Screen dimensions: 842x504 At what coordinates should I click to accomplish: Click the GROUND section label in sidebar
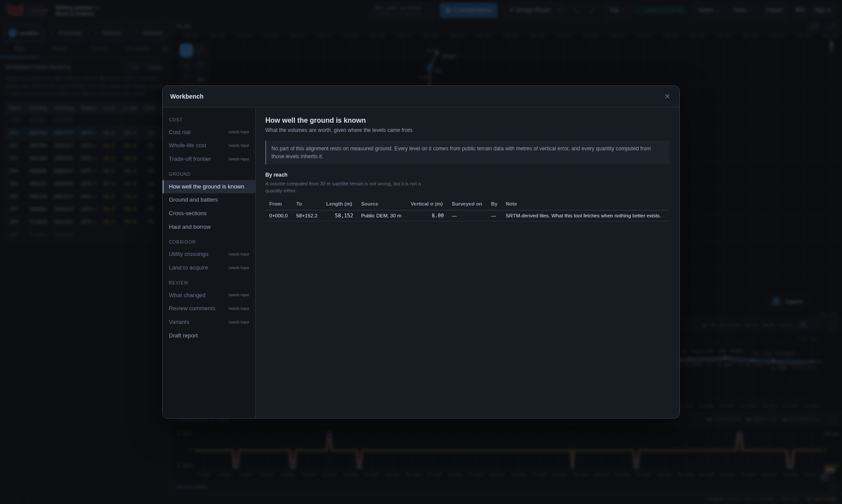tap(180, 174)
